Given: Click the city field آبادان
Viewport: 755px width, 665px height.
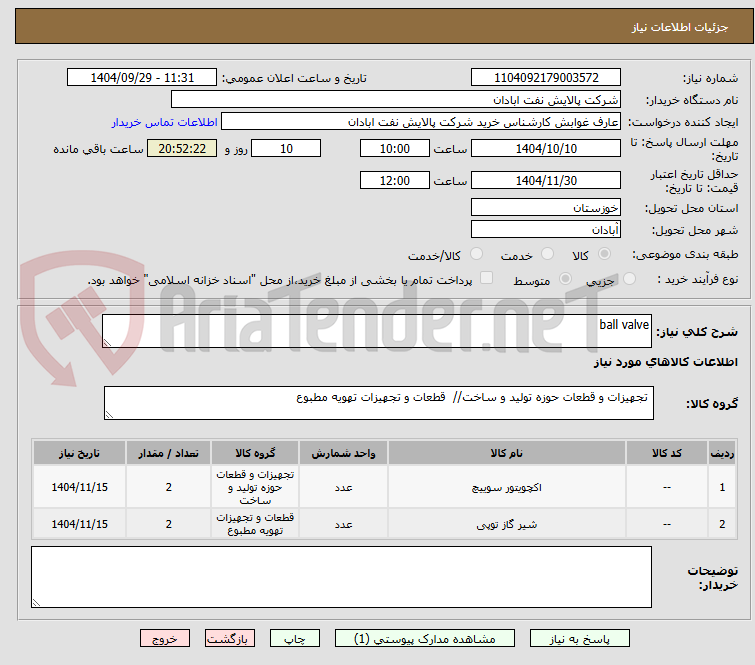Looking at the screenshot, I should (x=546, y=230).
